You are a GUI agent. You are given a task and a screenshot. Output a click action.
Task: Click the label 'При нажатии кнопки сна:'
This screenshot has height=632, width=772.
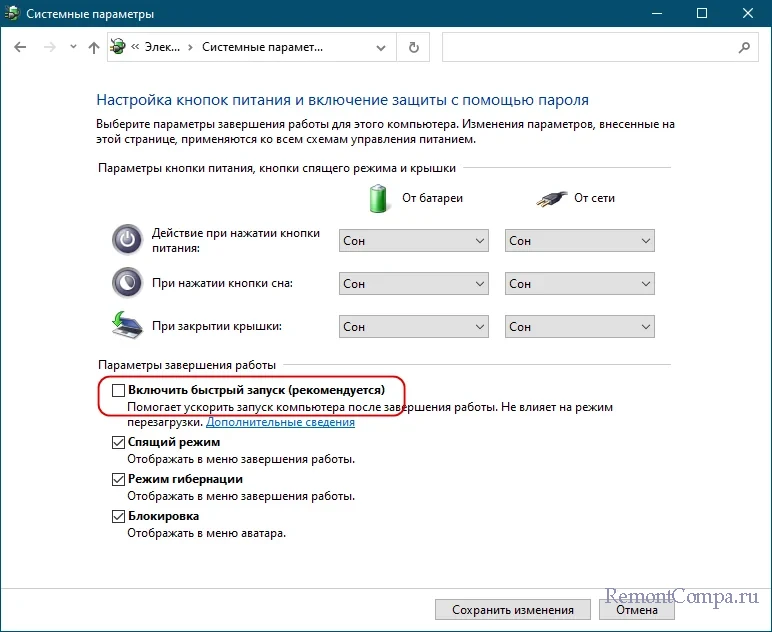tap(222, 284)
